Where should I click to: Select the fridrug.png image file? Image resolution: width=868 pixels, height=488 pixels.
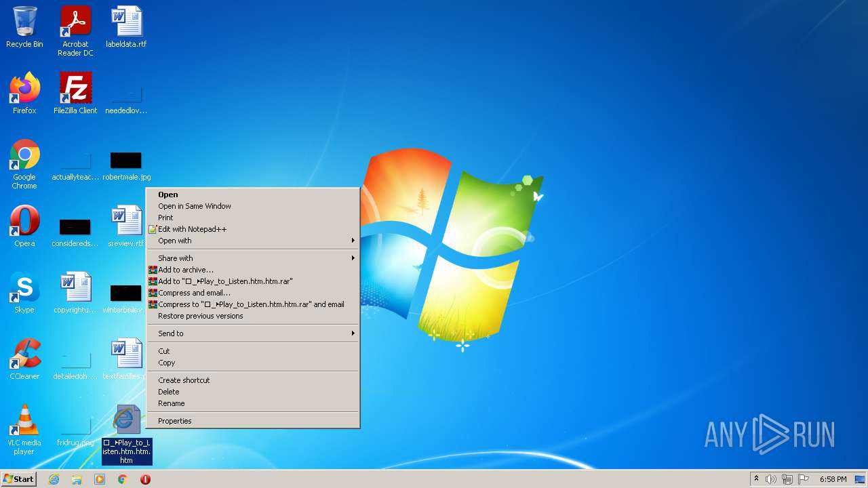(x=75, y=432)
